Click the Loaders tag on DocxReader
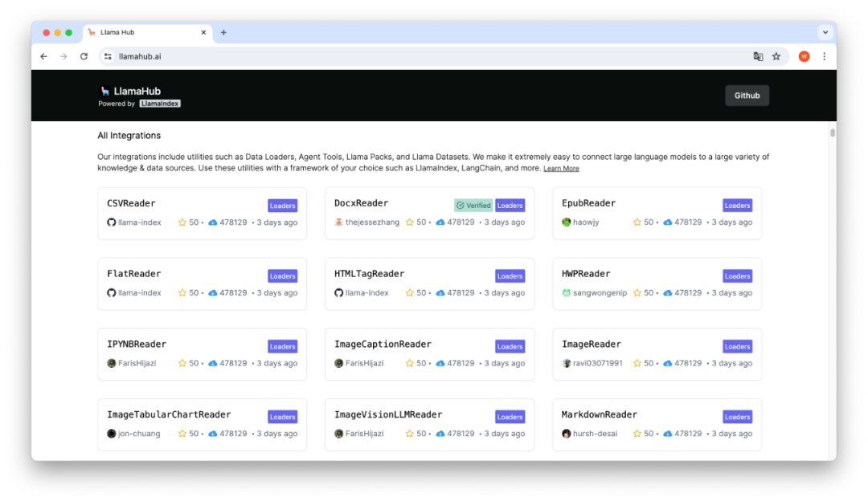This screenshot has width=868, height=502. (510, 206)
